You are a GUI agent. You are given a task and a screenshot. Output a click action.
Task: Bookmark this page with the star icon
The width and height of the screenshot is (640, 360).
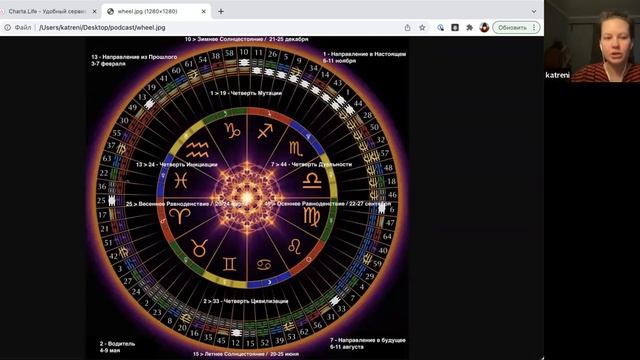point(422,27)
